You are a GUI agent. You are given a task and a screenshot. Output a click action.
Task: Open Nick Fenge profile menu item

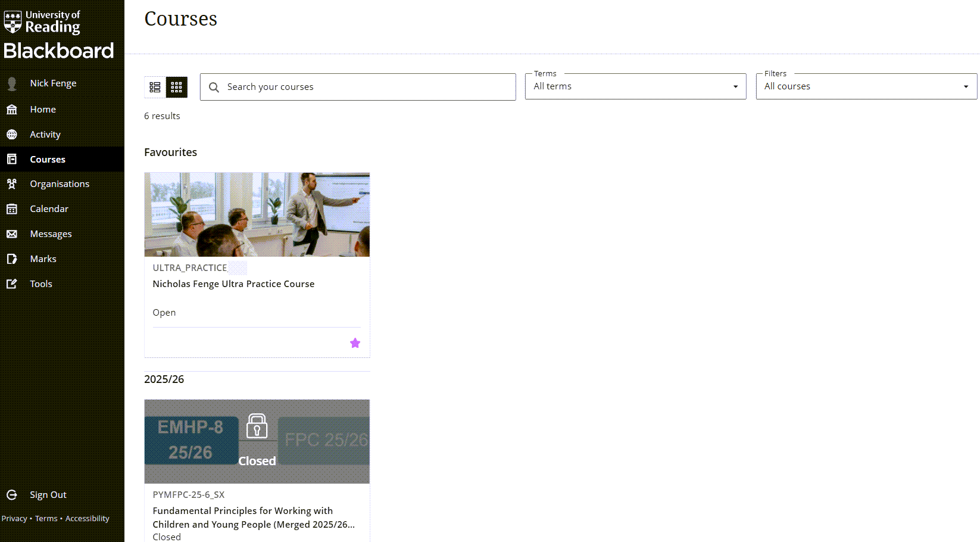53,83
